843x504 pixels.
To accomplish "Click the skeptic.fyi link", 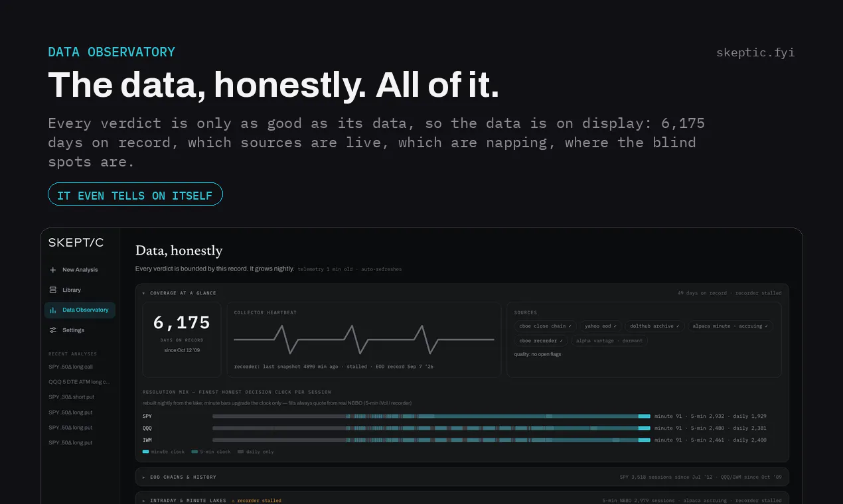I will 755,52.
